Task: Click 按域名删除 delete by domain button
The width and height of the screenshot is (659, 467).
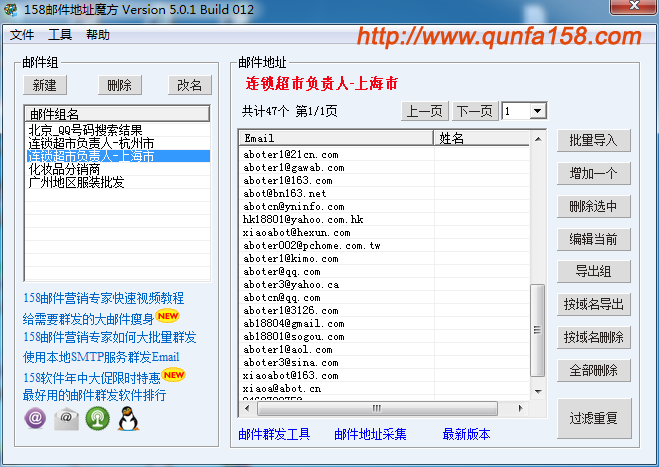Action: point(593,337)
